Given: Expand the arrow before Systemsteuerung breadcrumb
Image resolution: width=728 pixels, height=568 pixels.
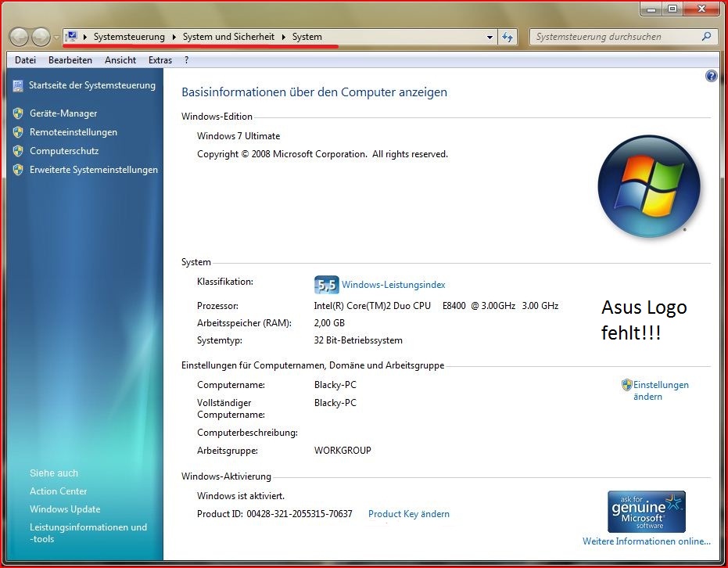Looking at the screenshot, I should 85,37.
